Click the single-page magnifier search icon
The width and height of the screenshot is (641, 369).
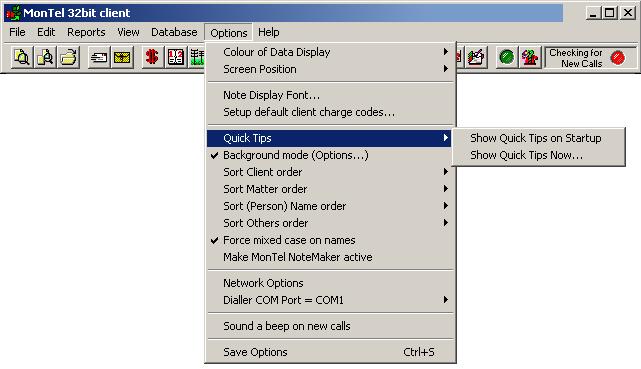(21, 57)
